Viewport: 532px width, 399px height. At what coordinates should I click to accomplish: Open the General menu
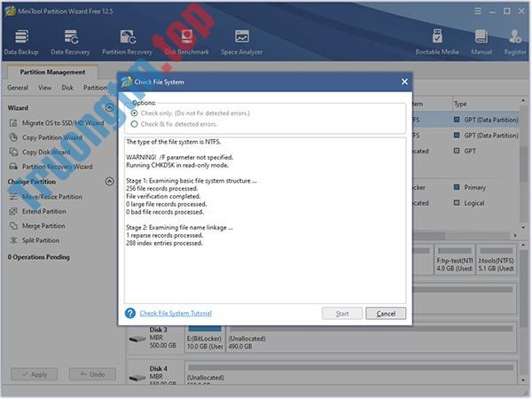[x=18, y=88]
